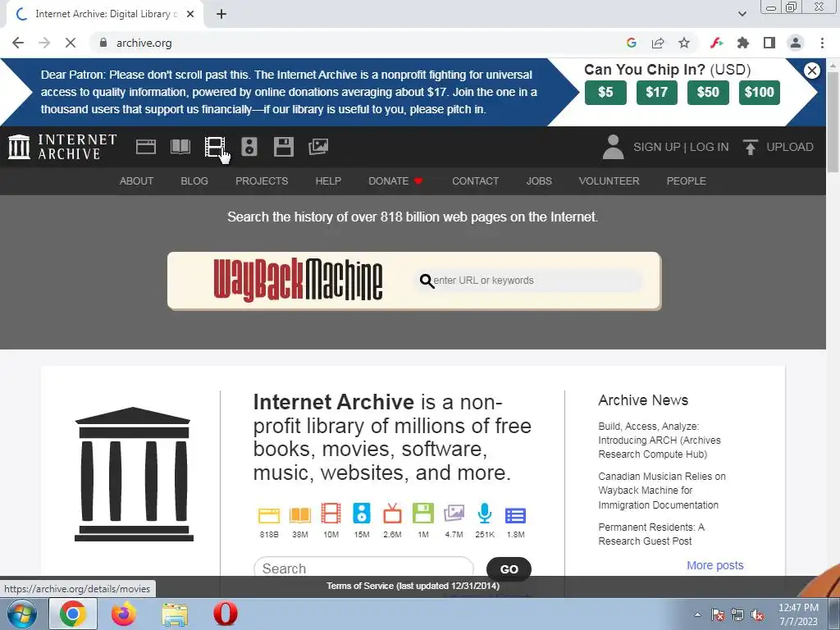Click the archive Search text box
The height and width of the screenshot is (630, 840).
click(x=363, y=568)
